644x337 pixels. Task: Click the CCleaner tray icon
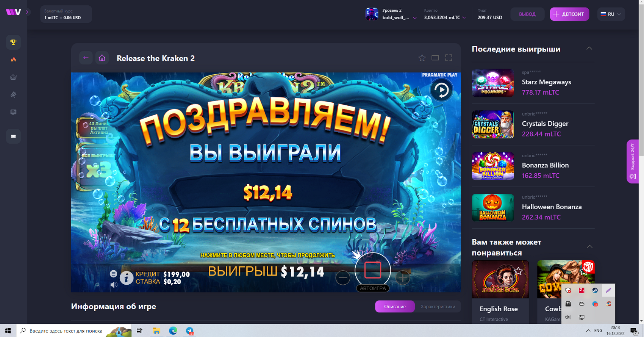pyautogui.click(x=608, y=304)
